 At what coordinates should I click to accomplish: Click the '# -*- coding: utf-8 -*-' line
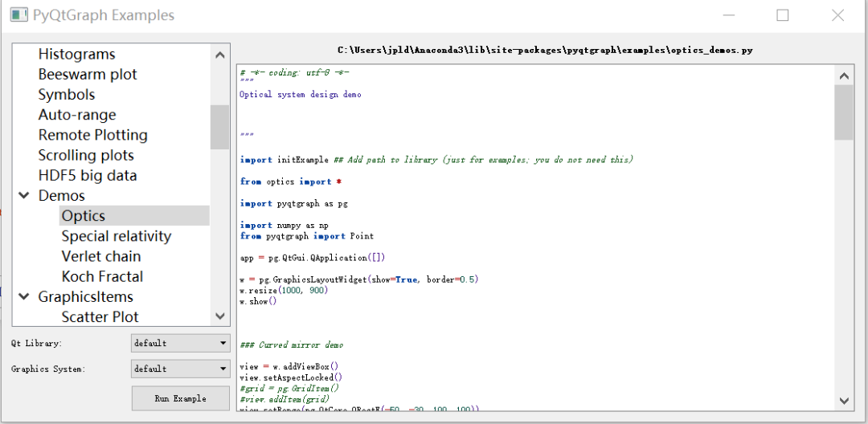294,73
